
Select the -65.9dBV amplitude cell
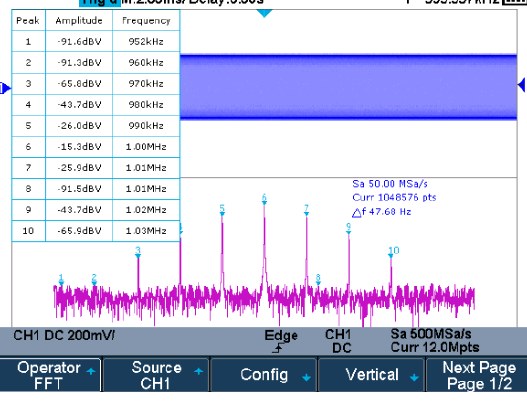pos(79,231)
